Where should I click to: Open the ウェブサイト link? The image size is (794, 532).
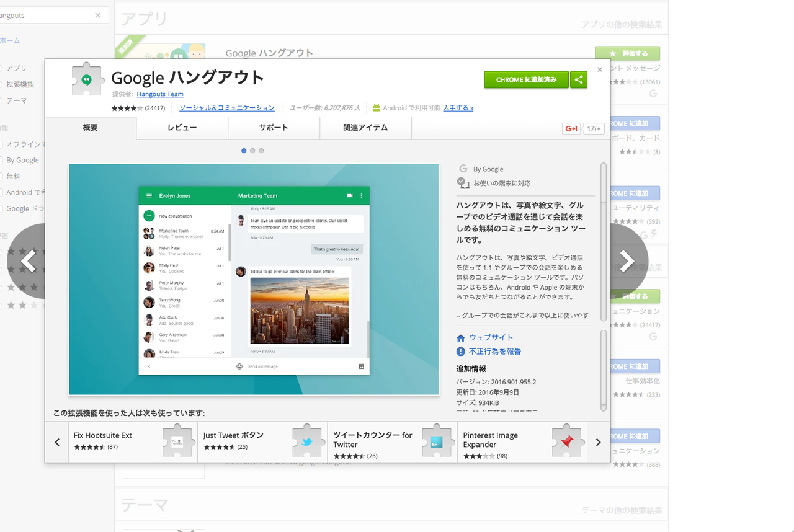point(491,338)
